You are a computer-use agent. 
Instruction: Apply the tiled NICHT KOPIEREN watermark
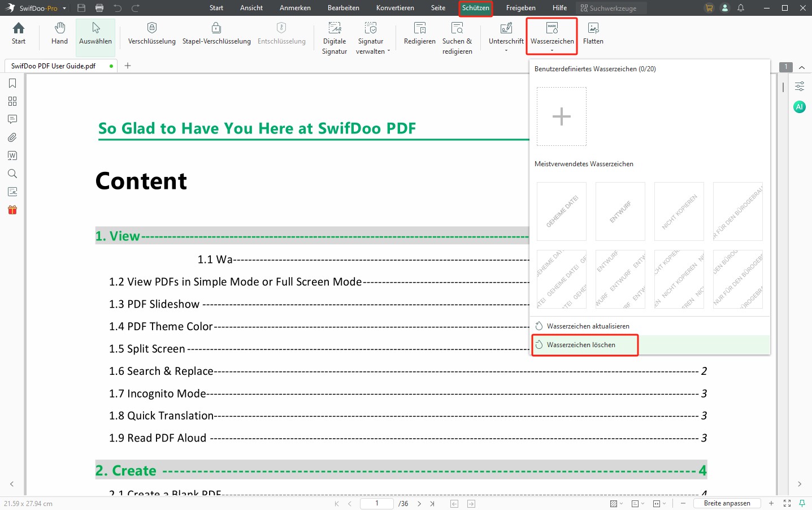click(679, 279)
